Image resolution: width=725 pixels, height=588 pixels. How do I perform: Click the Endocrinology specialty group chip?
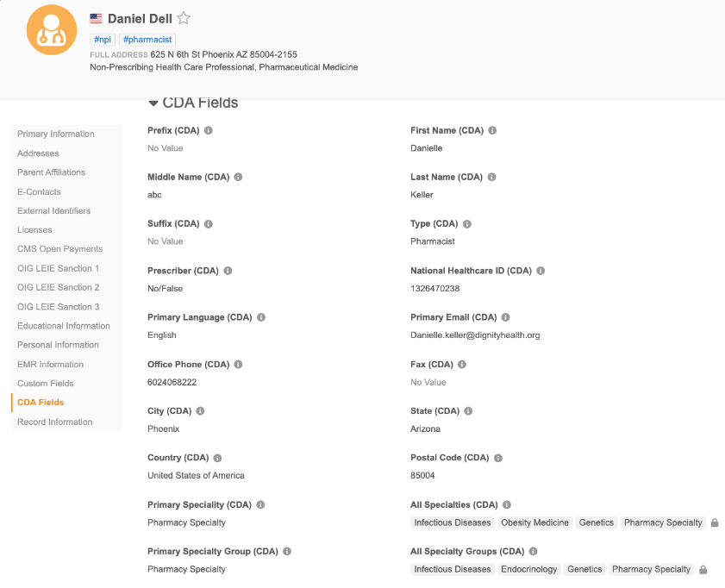[528, 569]
